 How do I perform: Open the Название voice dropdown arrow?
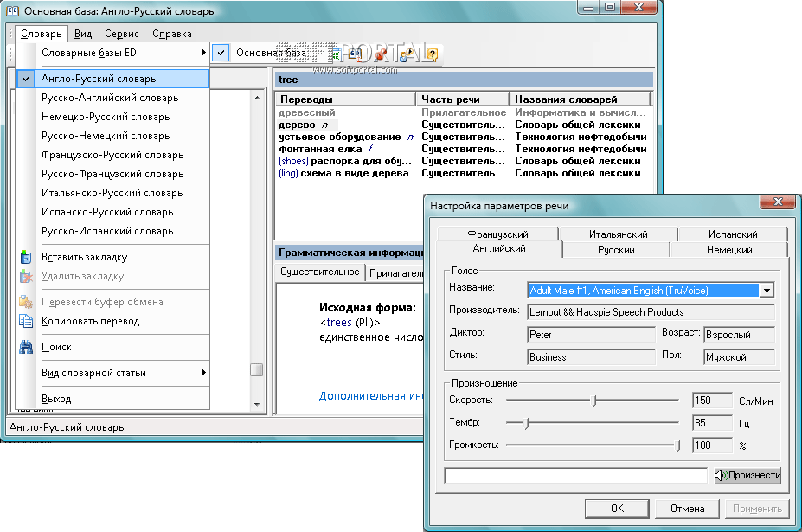(x=767, y=291)
